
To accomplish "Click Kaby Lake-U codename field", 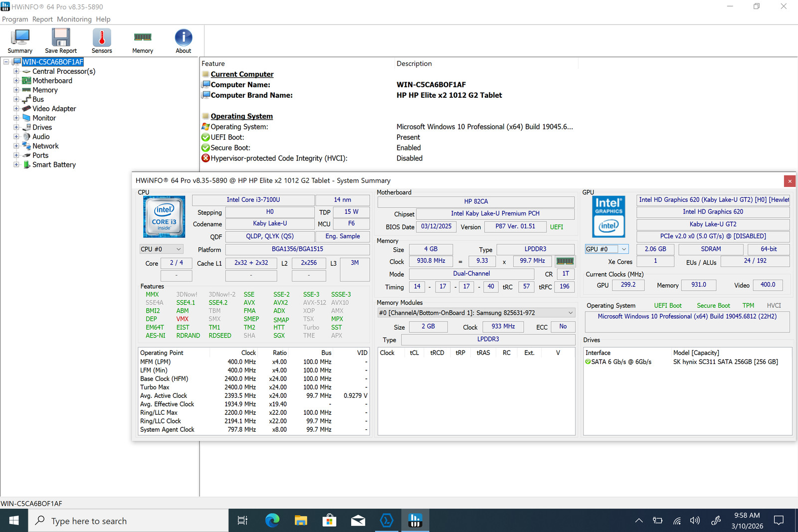I will click(270, 224).
